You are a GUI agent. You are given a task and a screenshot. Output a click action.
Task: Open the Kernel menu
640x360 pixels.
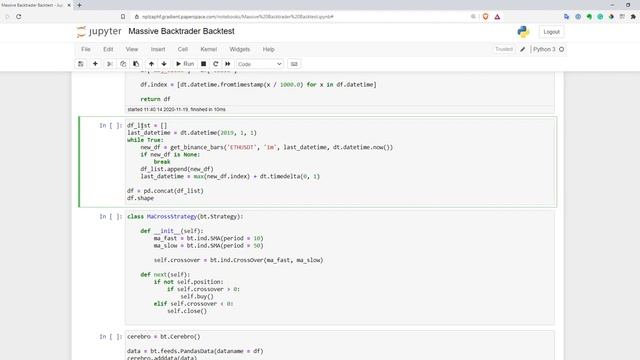(209, 49)
